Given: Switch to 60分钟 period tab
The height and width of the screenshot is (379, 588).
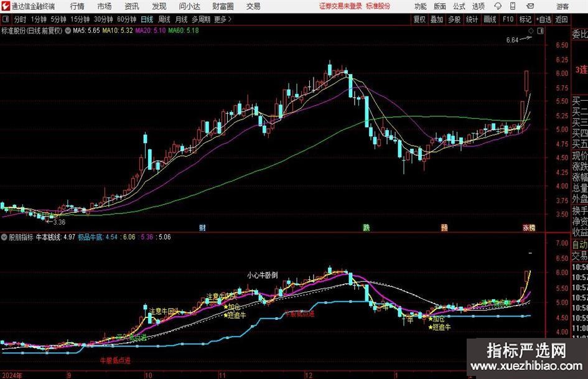Looking at the screenshot, I should click(127, 19).
